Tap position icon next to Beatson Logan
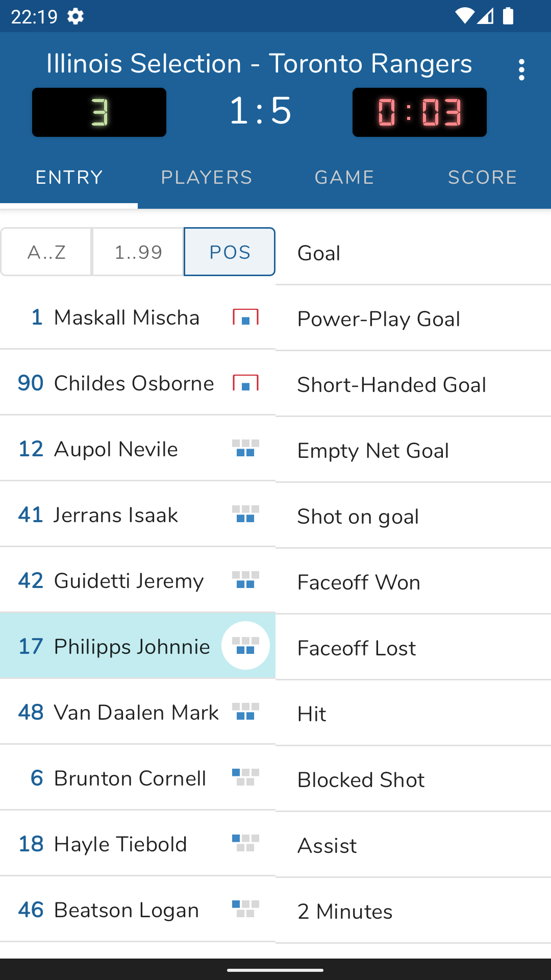The height and width of the screenshot is (980, 551). pos(245,909)
